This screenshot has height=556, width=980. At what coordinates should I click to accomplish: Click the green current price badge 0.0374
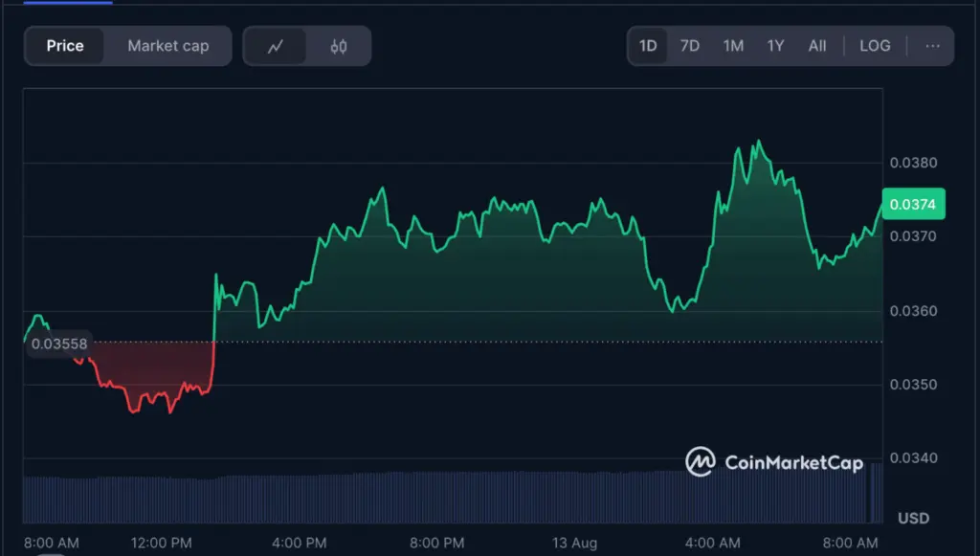click(x=912, y=203)
